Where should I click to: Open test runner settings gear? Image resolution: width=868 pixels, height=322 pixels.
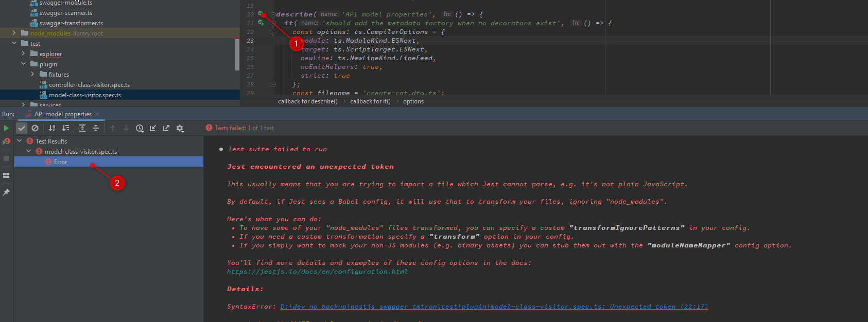(x=180, y=128)
